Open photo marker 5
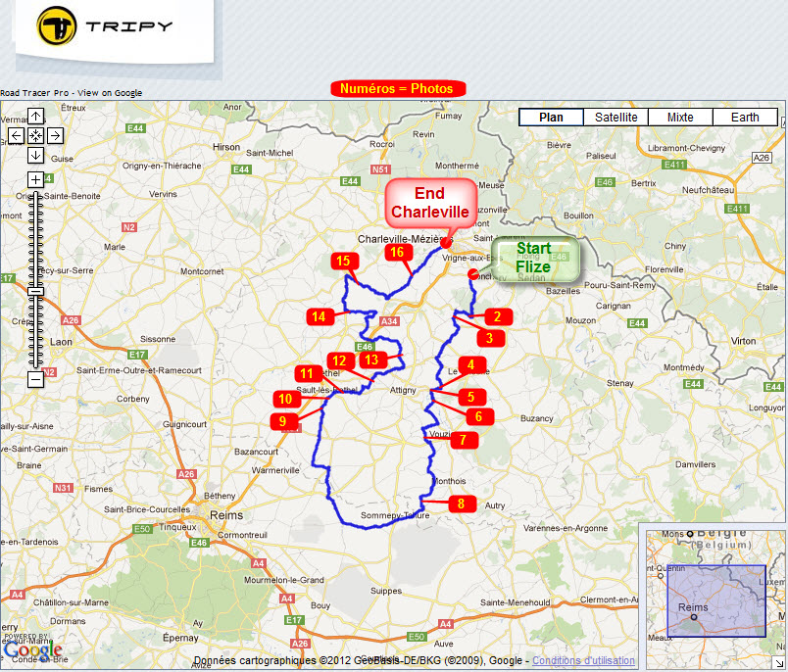Image resolution: width=788 pixels, height=672 pixels. pyautogui.click(x=471, y=397)
